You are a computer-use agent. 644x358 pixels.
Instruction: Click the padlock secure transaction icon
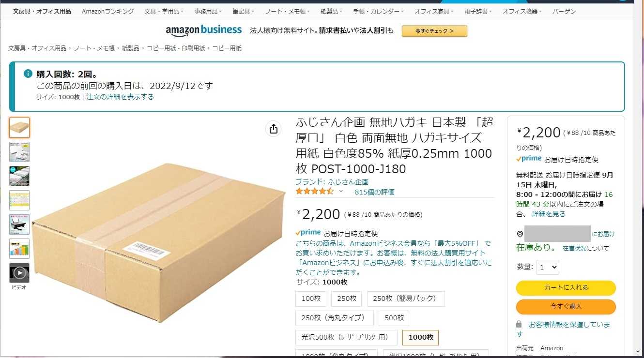(x=519, y=324)
